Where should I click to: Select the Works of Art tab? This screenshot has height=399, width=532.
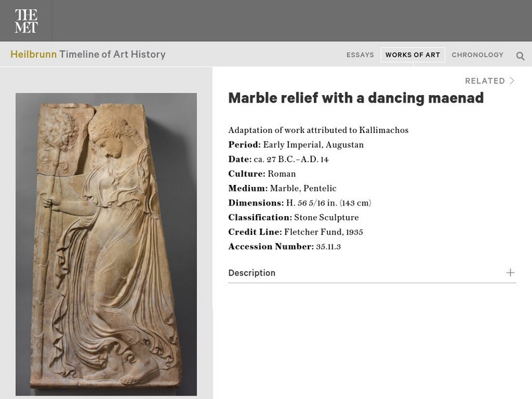pyautogui.click(x=412, y=55)
